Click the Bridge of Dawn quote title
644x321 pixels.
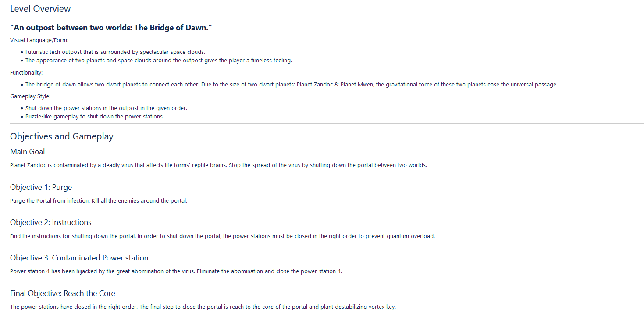pos(111,28)
